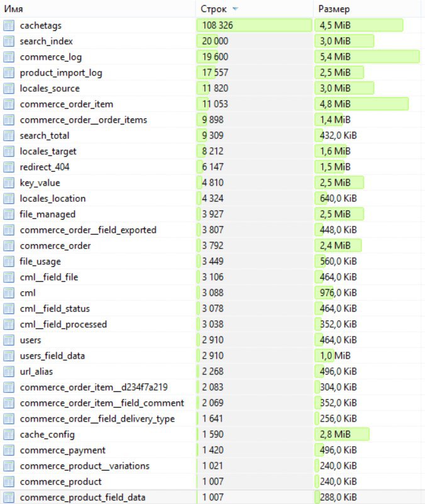425x504 pixels.
Task: Click size value 432,0 KiB
Action: pyautogui.click(x=338, y=136)
